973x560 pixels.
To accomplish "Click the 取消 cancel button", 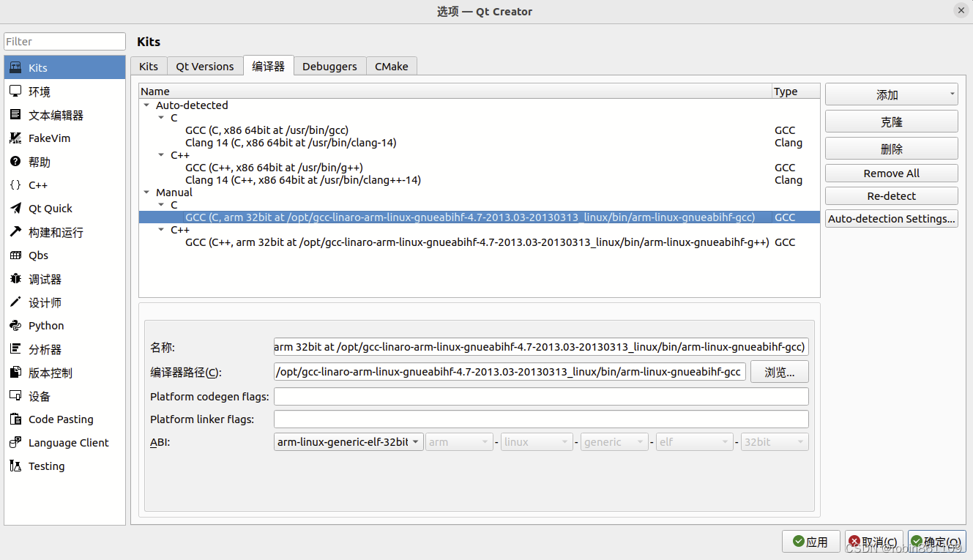I will tap(873, 542).
